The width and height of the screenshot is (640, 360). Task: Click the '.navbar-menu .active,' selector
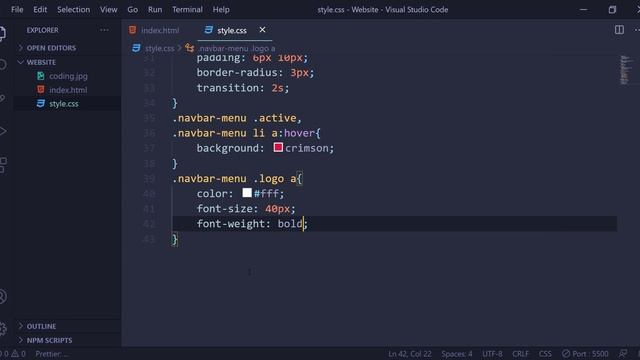(x=237, y=118)
